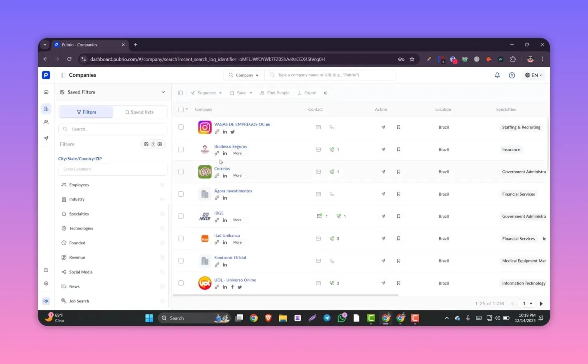Open the Itaú Unibanco company link

[227, 236]
